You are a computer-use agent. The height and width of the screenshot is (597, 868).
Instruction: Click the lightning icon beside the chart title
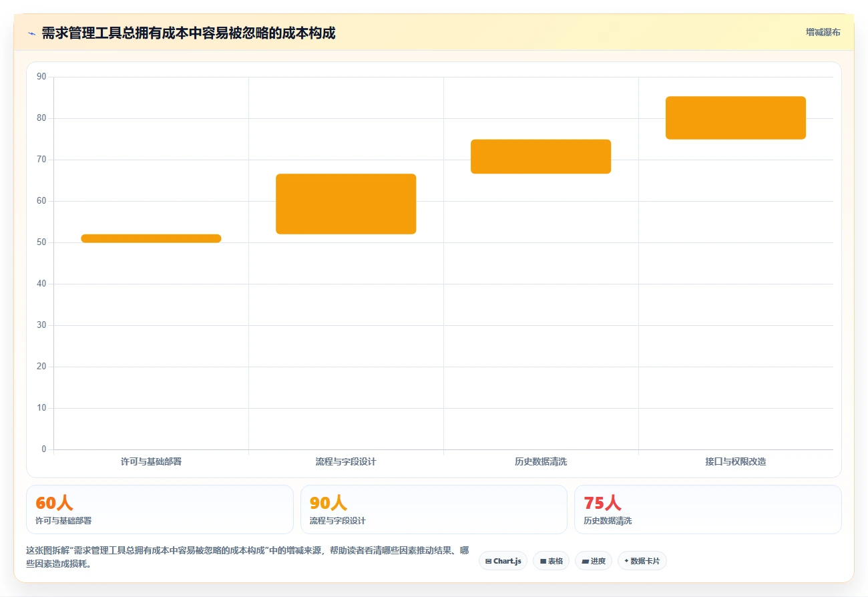[x=31, y=33]
